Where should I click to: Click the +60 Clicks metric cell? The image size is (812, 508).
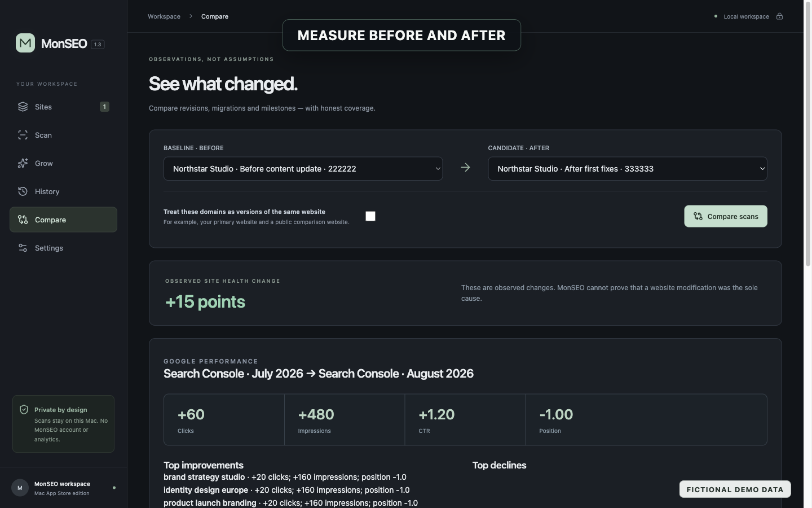(x=224, y=420)
